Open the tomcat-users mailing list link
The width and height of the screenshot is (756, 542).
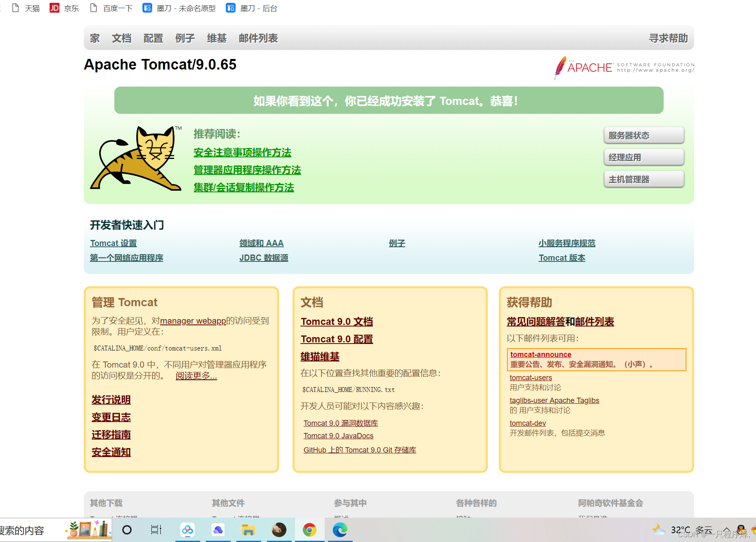[531, 378]
